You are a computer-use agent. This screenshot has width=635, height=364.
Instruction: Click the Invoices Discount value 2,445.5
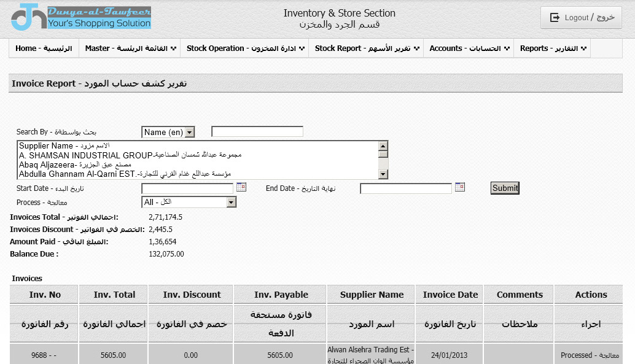[x=160, y=229]
